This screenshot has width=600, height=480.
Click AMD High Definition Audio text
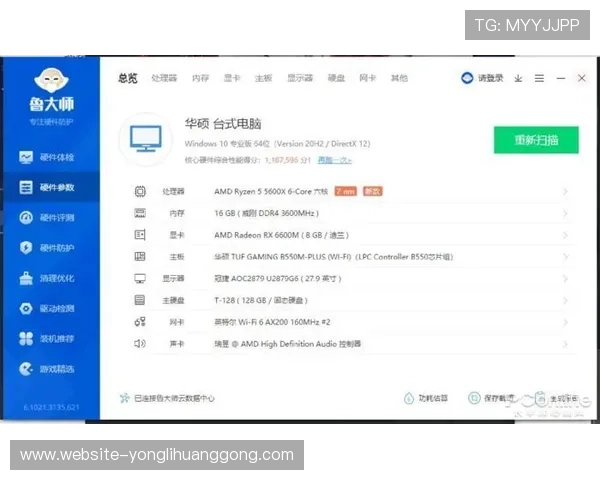289,344
